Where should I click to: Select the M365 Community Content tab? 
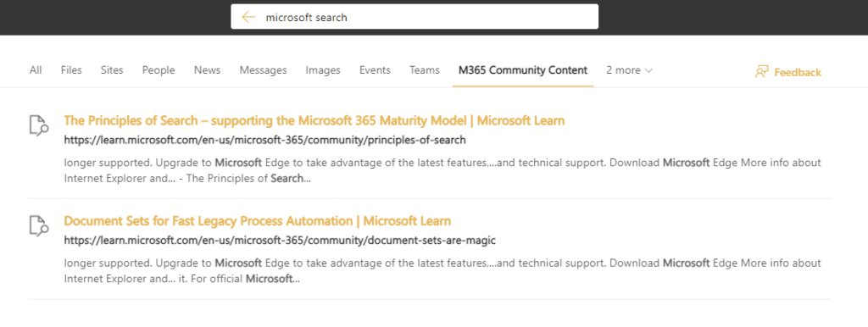point(523,70)
